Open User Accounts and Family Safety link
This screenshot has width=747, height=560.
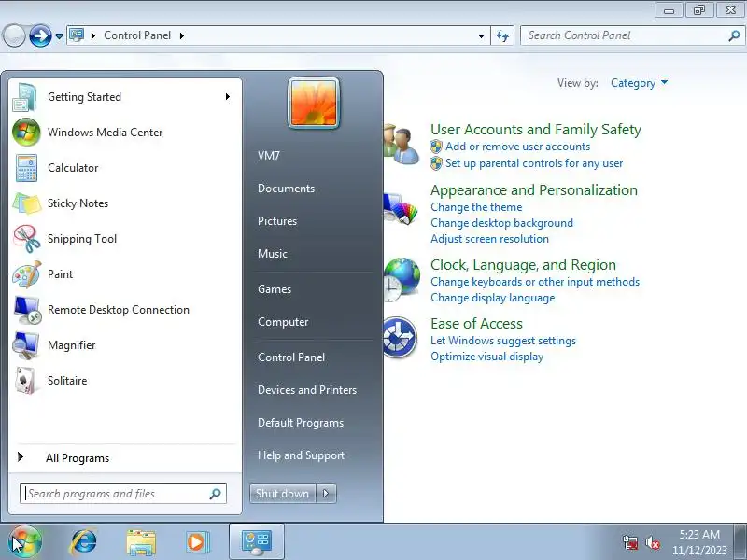tap(535, 130)
